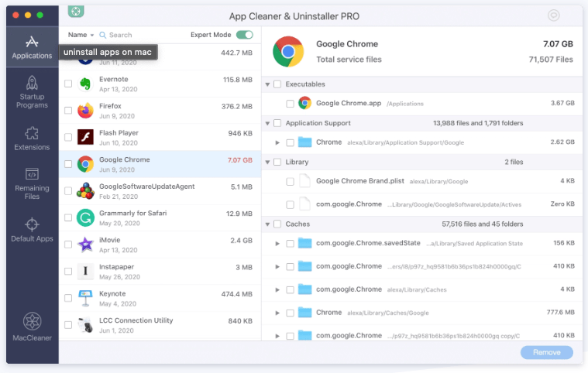This screenshot has width=588, height=373.
Task: Open Startup Programs rocket icon
Action: coord(32,83)
